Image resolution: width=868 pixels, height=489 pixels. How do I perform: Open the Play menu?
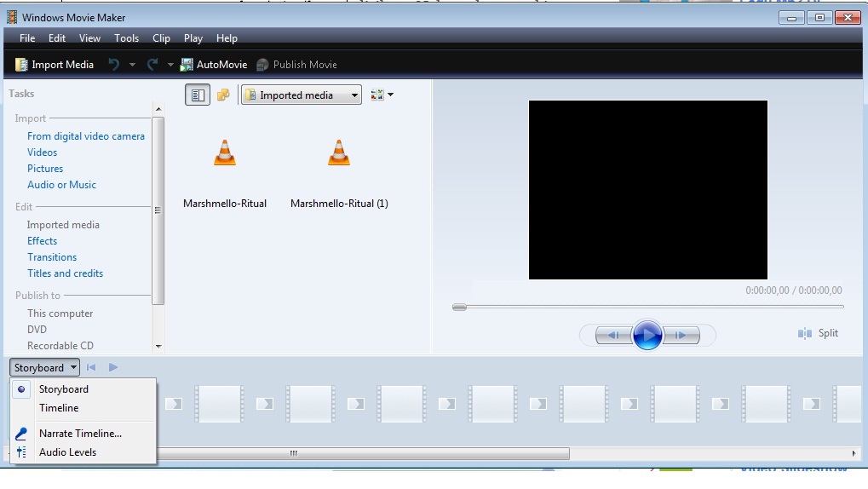click(x=193, y=38)
